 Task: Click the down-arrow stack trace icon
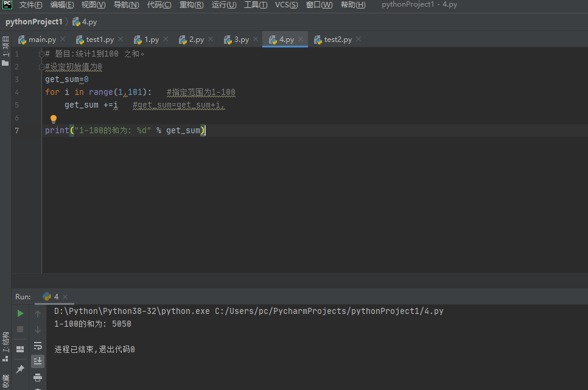pos(38,330)
